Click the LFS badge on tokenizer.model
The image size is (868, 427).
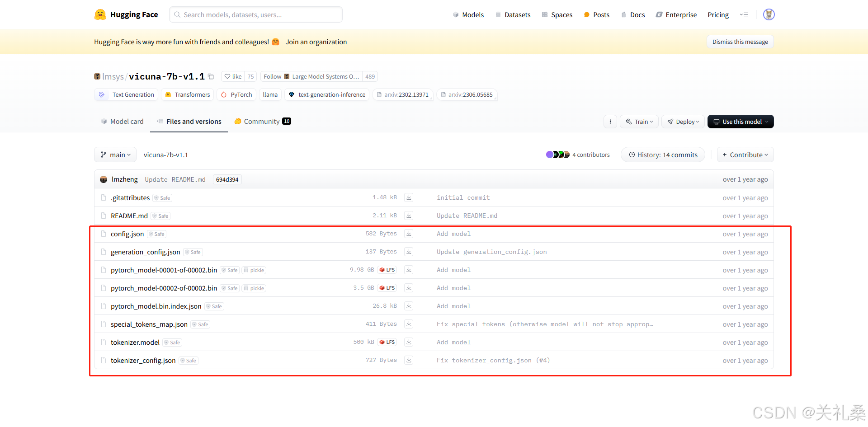tap(387, 342)
